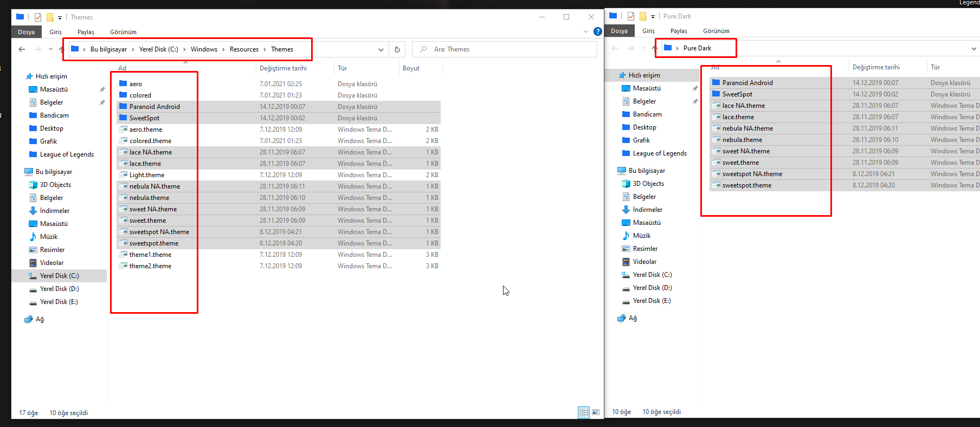The width and height of the screenshot is (980, 427).
Task: Open Videolar in Pure Dark window sidebar
Action: 644,262
